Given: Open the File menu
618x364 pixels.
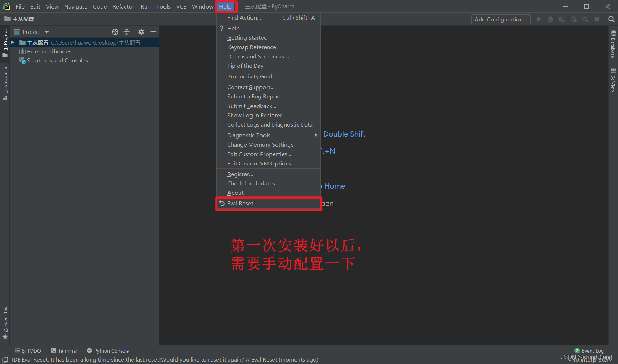Looking at the screenshot, I should point(20,6).
